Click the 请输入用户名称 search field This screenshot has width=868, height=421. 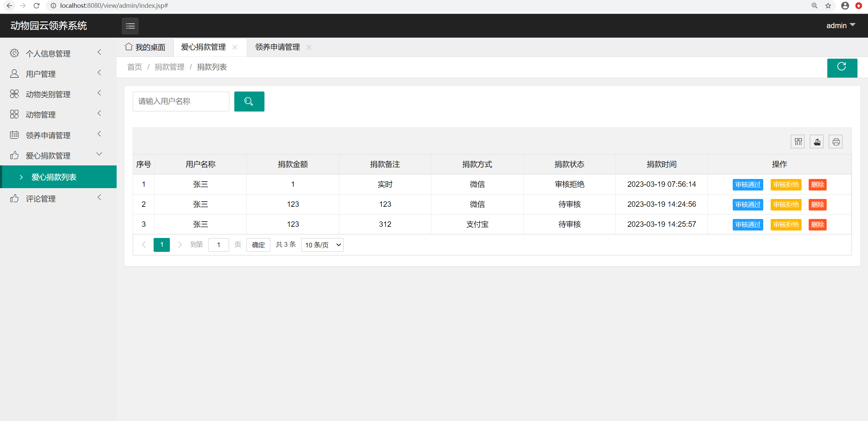pyautogui.click(x=181, y=101)
